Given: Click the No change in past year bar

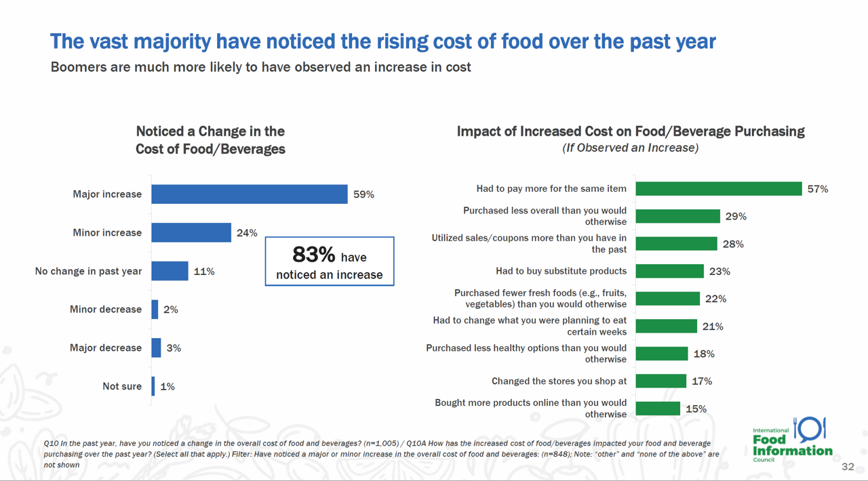Looking at the screenshot, I should (x=170, y=271).
